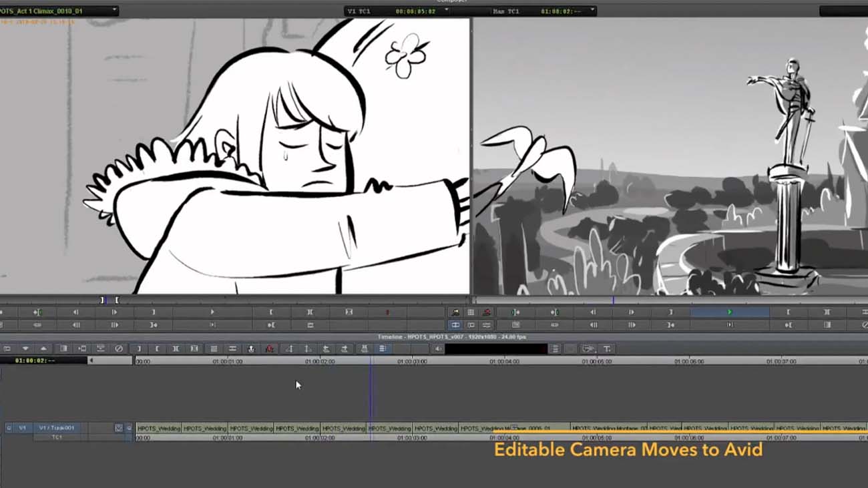
Task: Click the timeline timecode 01:00:02:-- display
Action: tap(44, 360)
